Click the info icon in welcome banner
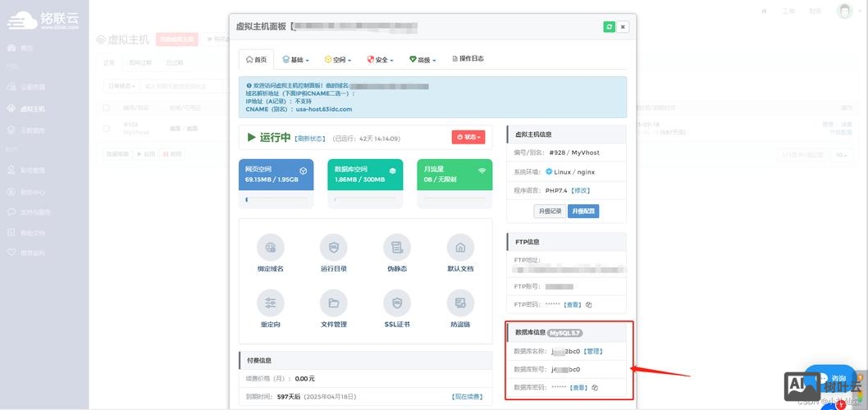Image resolution: width=868 pixels, height=410 pixels. [x=249, y=86]
